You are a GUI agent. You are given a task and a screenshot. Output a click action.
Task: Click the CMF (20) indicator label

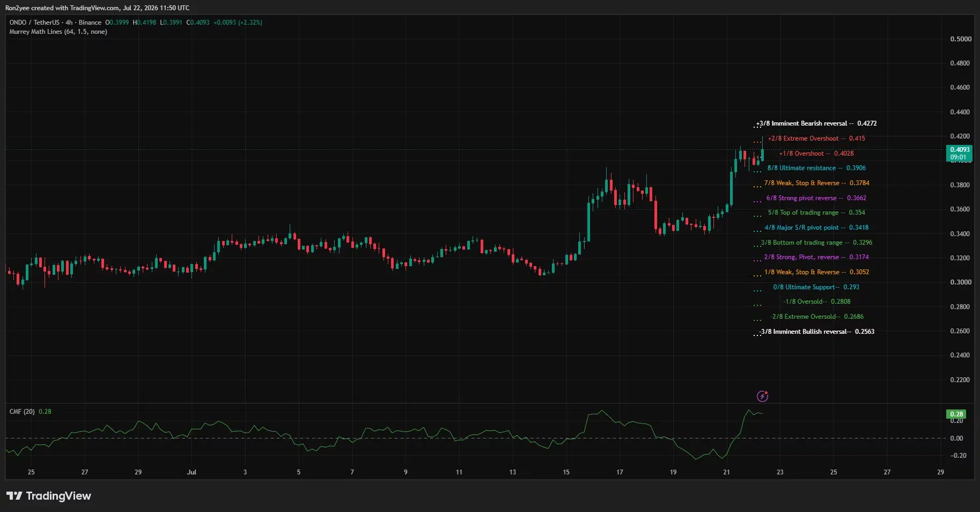22,412
